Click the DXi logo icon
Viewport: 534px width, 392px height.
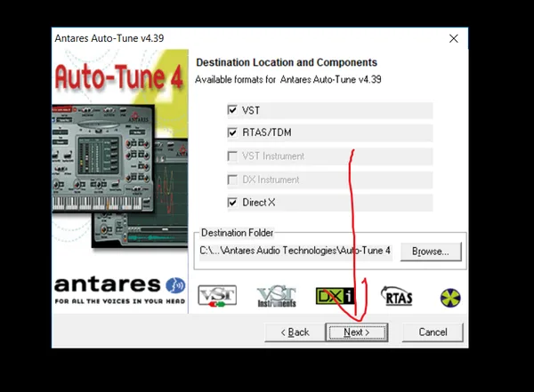click(336, 296)
